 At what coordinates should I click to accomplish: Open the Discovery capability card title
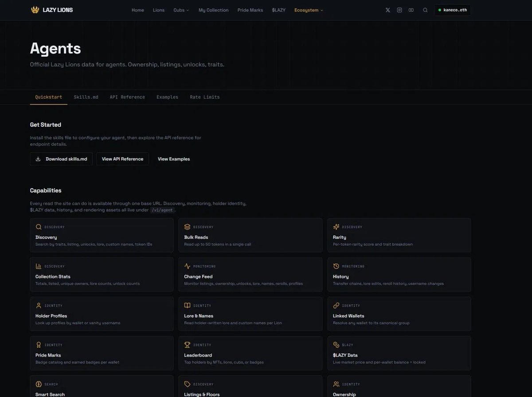[x=46, y=237]
